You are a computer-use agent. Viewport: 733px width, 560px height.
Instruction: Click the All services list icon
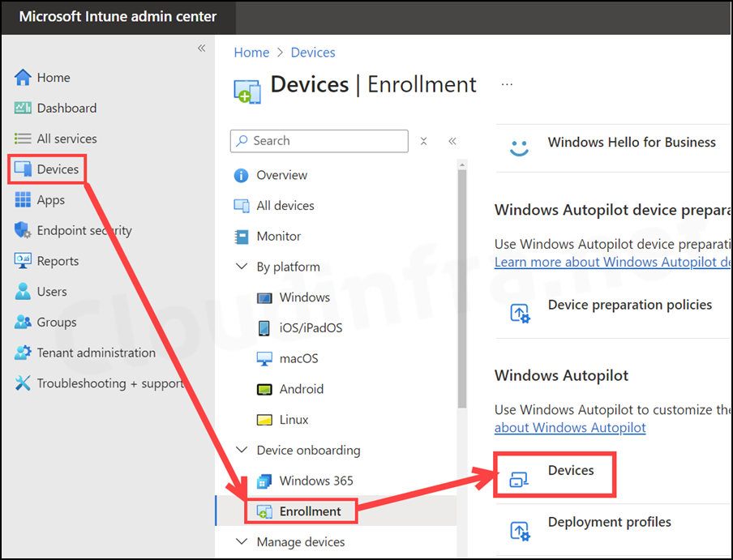(x=23, y=139)
